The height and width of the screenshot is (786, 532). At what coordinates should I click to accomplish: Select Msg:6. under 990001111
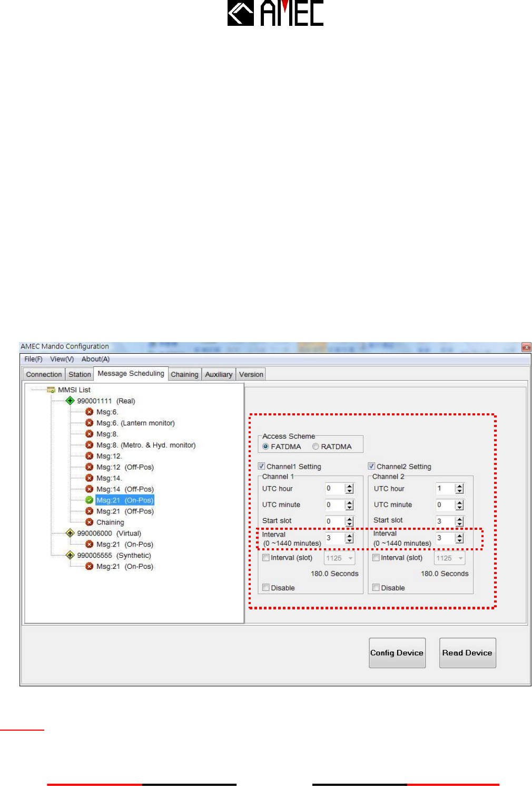107,412
